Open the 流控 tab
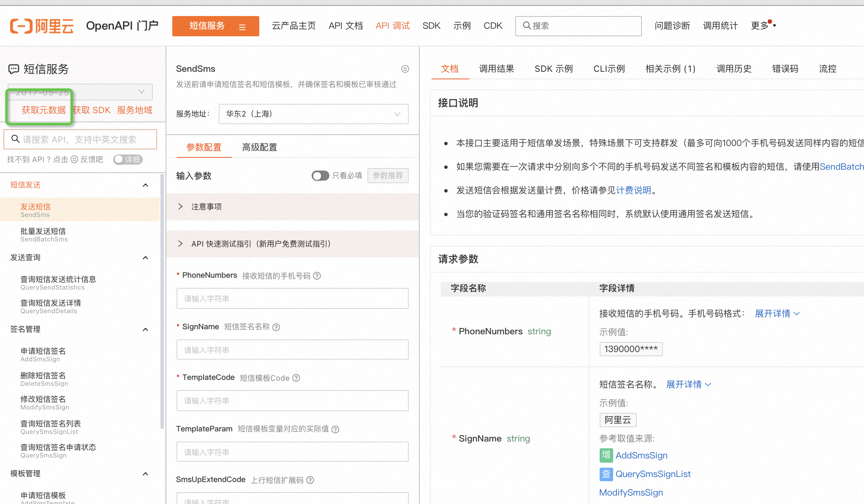864x504 pixels. [x=828, y=69]
